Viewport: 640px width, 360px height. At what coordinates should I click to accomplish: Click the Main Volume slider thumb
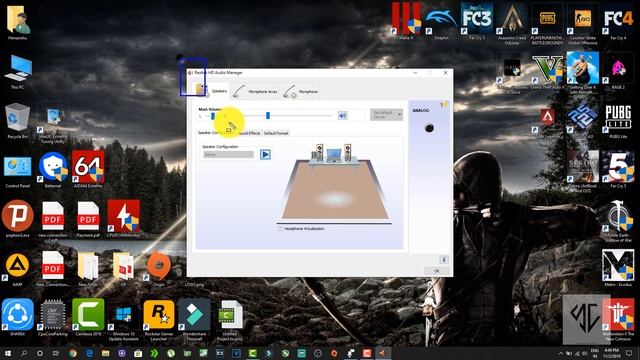tap(268, 116)
